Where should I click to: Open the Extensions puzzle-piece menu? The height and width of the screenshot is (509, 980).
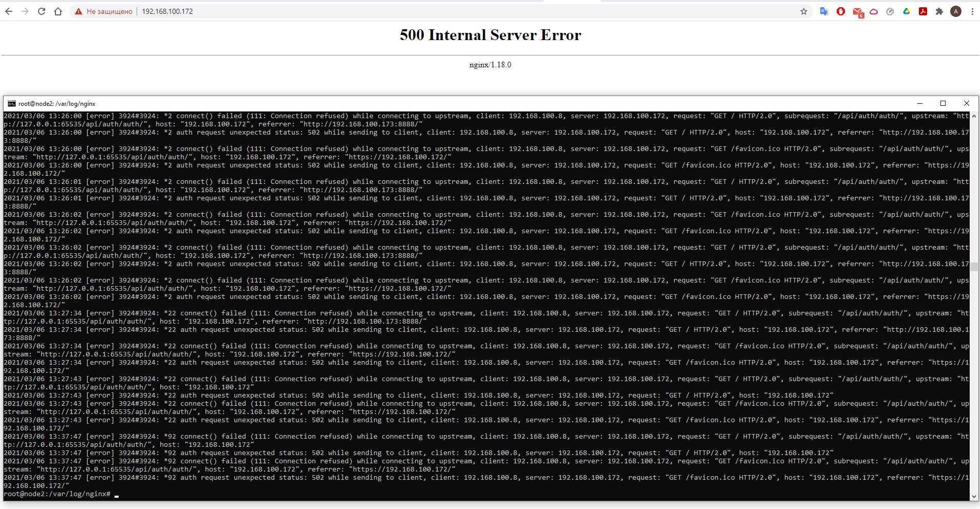tap(939, 11)
